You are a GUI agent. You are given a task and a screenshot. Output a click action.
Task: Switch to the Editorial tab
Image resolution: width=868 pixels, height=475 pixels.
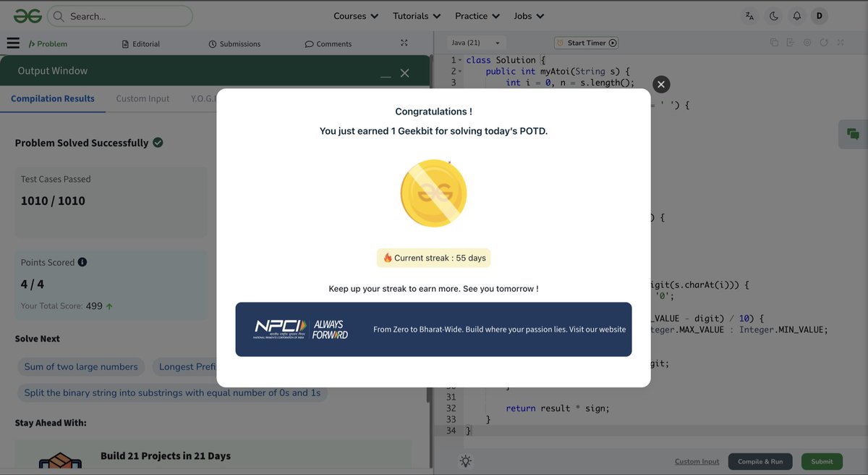click(x=141, y=43)
